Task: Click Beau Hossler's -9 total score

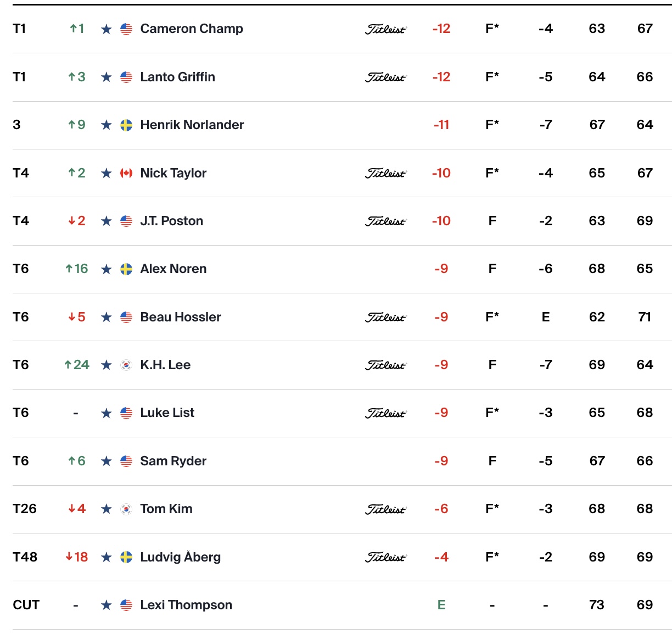Action: 441,317
